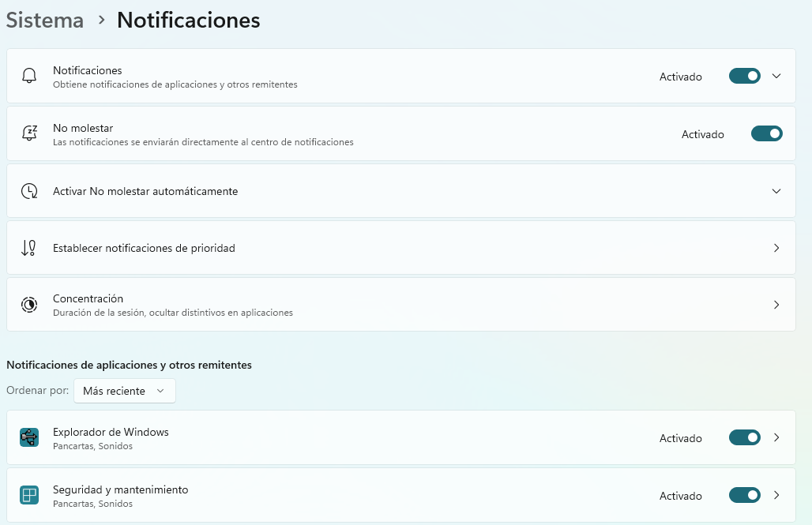Screen dimensions: 812x525
Task: Click the clock icon for automatic Do Not Disturb
Action: coord(29,191)
